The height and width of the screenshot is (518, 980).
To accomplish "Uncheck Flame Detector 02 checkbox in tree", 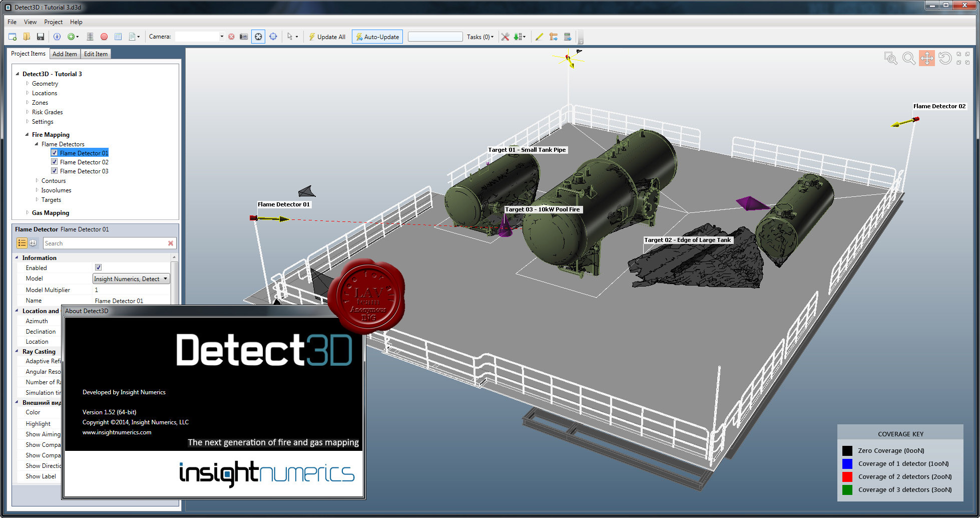I will [54, 162].
